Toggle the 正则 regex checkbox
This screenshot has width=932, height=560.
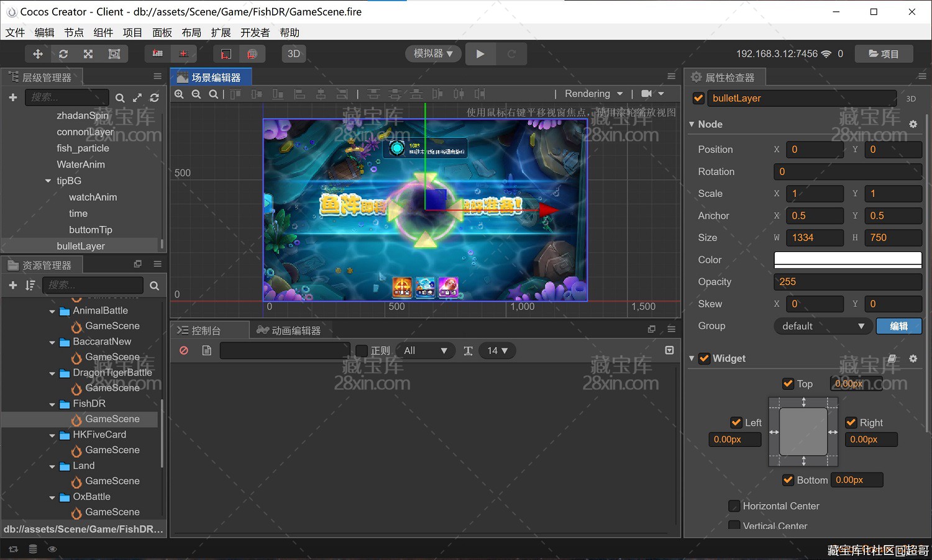pyautogui.click(x=361, y=351)
